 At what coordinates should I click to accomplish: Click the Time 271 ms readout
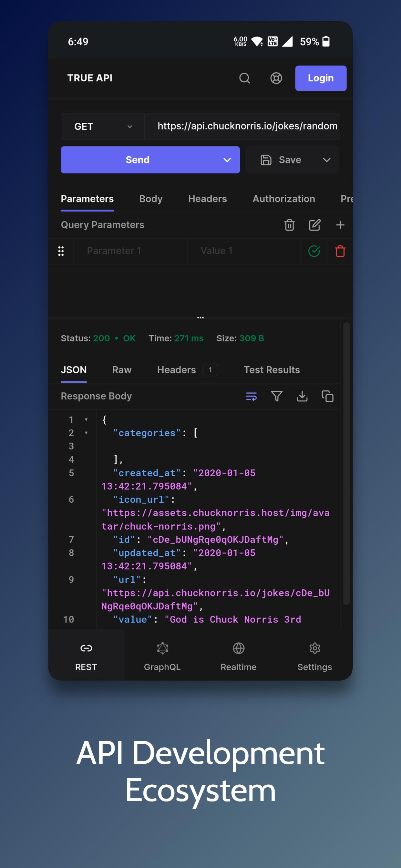(176, 338)
